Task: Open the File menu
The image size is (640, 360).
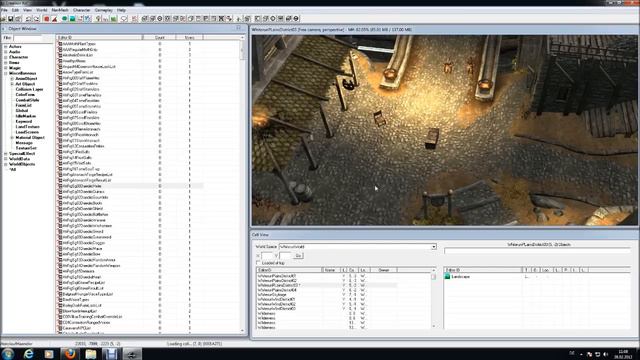Action: [x=4, y=10]
